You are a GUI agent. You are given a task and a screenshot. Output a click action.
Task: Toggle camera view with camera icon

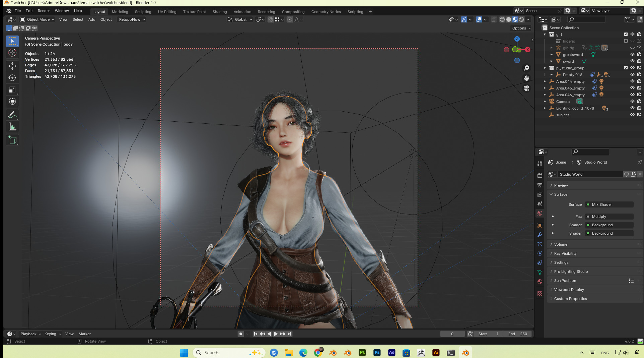click(526, 88)
